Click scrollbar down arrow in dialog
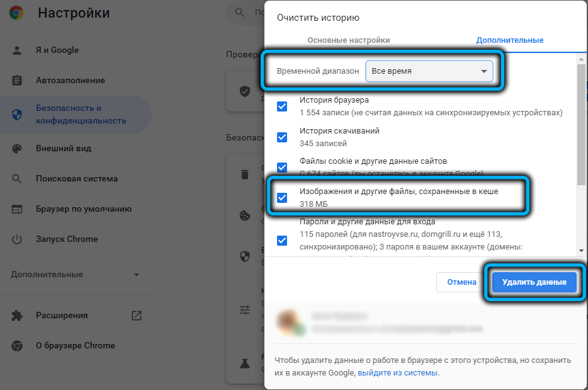This screenshot has height=390, width=588. [x=581, y=251]
